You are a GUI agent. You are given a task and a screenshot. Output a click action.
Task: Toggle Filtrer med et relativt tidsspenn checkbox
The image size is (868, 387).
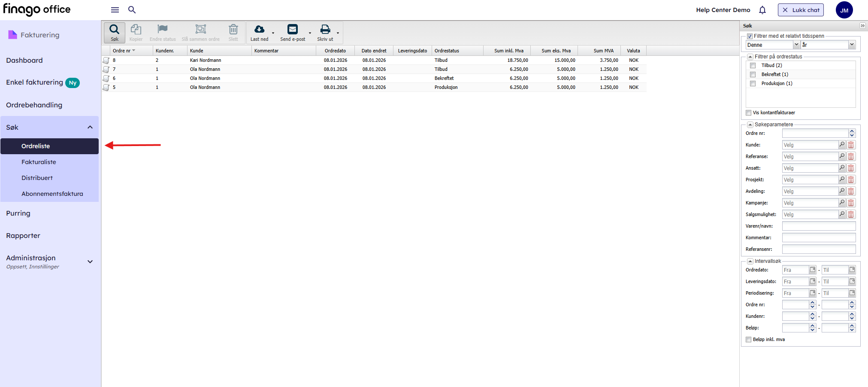(x=750, y=37)
